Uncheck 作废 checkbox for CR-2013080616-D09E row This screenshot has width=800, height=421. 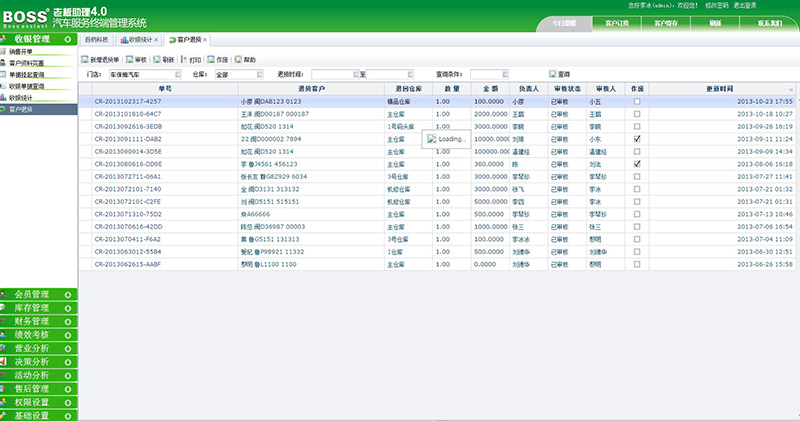pos(637,164)
